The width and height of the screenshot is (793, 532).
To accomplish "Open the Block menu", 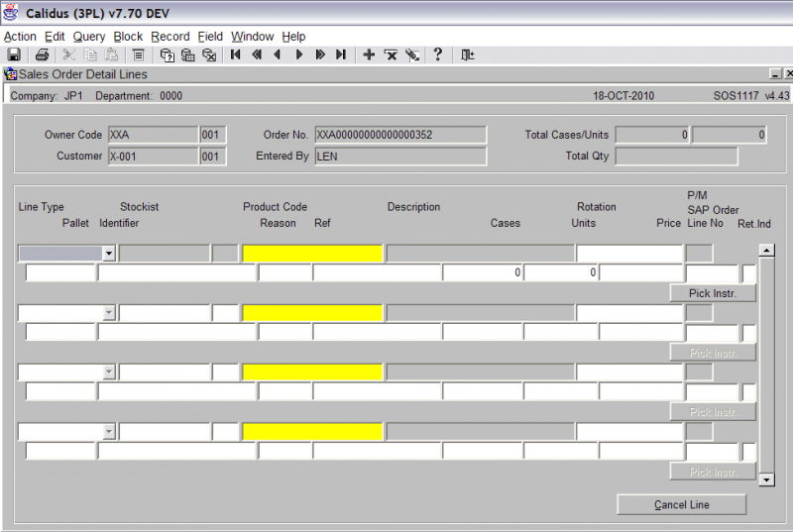I will [x=128, y=37].
